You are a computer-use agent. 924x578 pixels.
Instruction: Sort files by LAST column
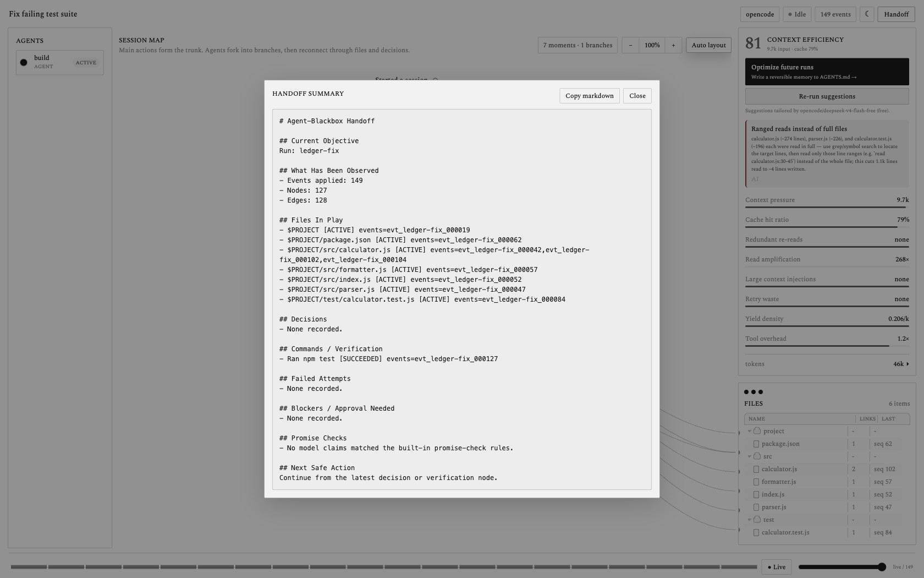click(x=888, y=419)
